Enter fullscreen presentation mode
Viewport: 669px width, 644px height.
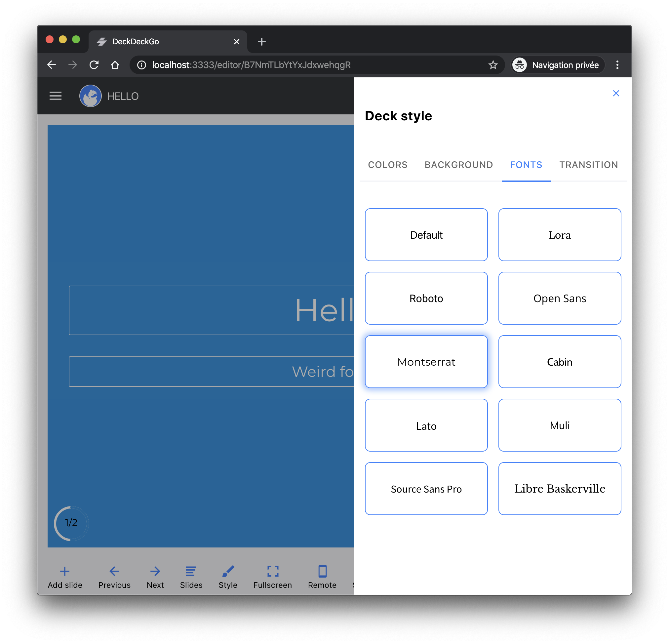[272, 577]
